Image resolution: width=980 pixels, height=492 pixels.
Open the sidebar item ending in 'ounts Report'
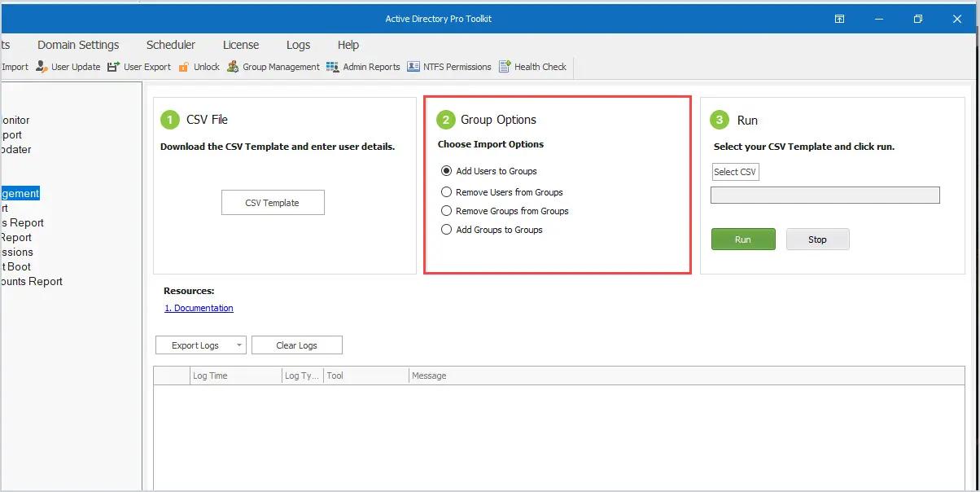coord(31,281)
